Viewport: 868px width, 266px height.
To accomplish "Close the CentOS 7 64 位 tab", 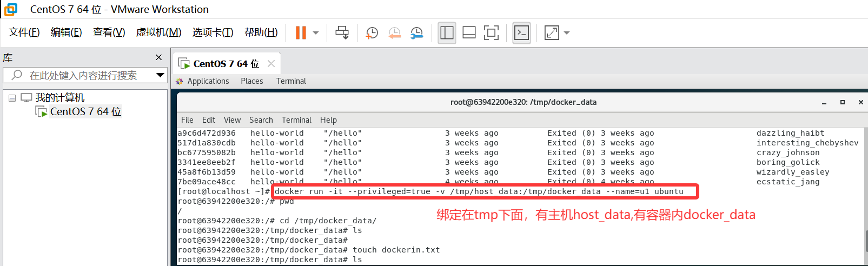I will click(x=271, y=64).
